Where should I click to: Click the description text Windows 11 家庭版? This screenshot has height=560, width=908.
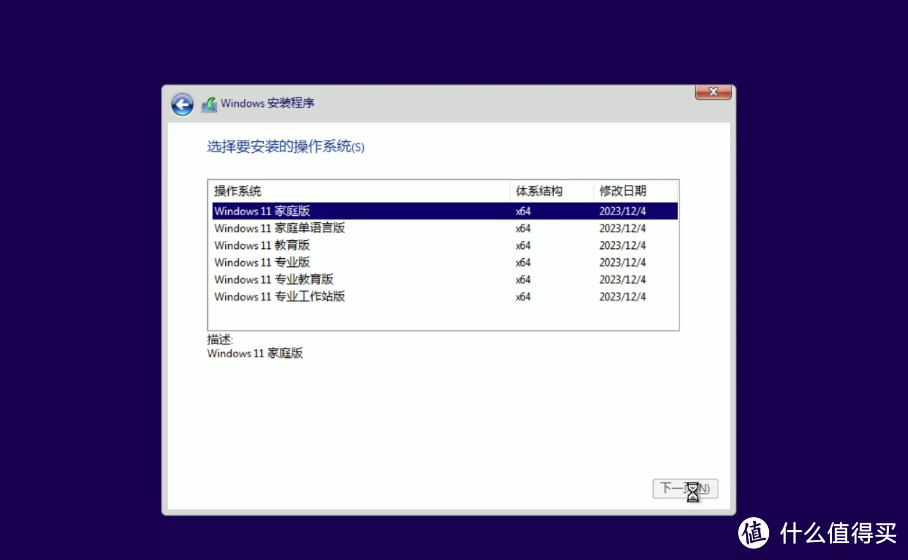point(255,353)
